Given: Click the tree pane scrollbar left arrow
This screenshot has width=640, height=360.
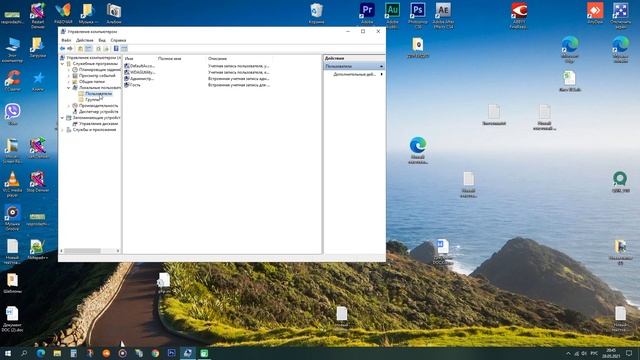Looking at the screenshot, I should [62, 251].
